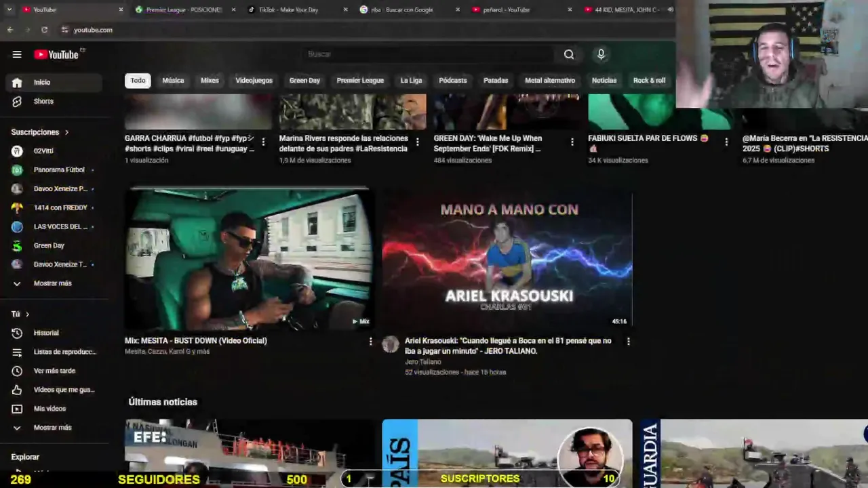Open options menu for FABIUKI SUELTA video
868x488 pixels.
(726, 142)
